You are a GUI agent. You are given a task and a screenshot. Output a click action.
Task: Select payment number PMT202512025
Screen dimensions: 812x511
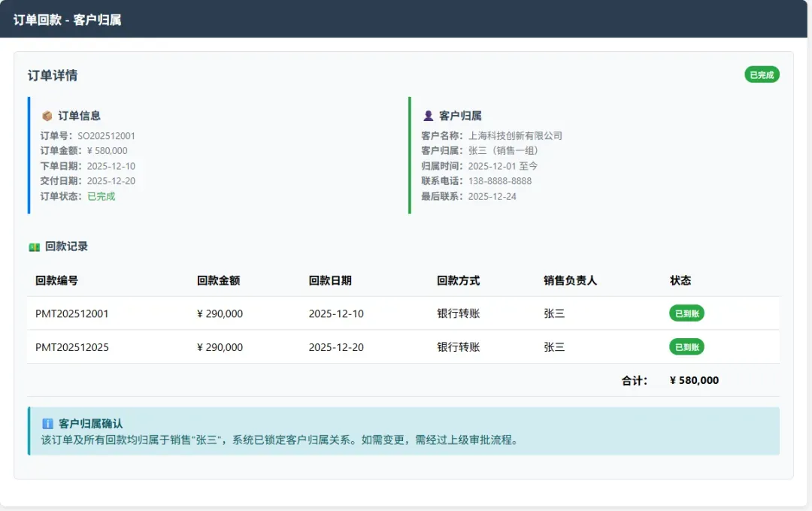(x=72, y=347)
